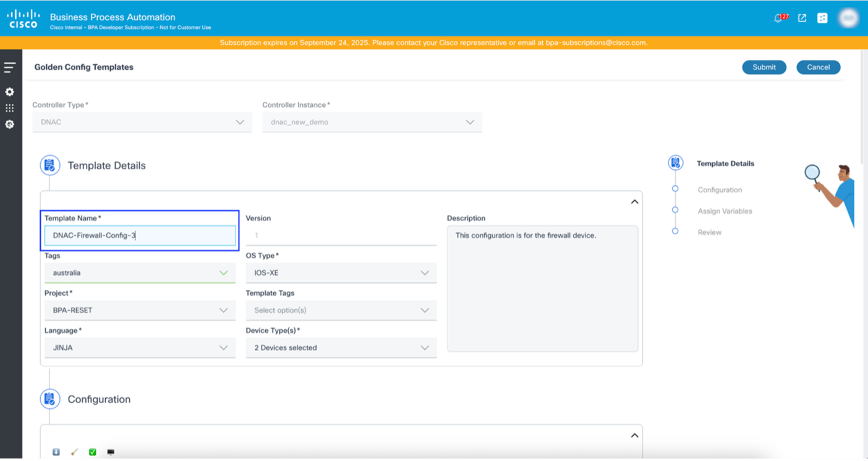Open the OS Type dropdown
868x461 pixels.
(x=341, y=273)
